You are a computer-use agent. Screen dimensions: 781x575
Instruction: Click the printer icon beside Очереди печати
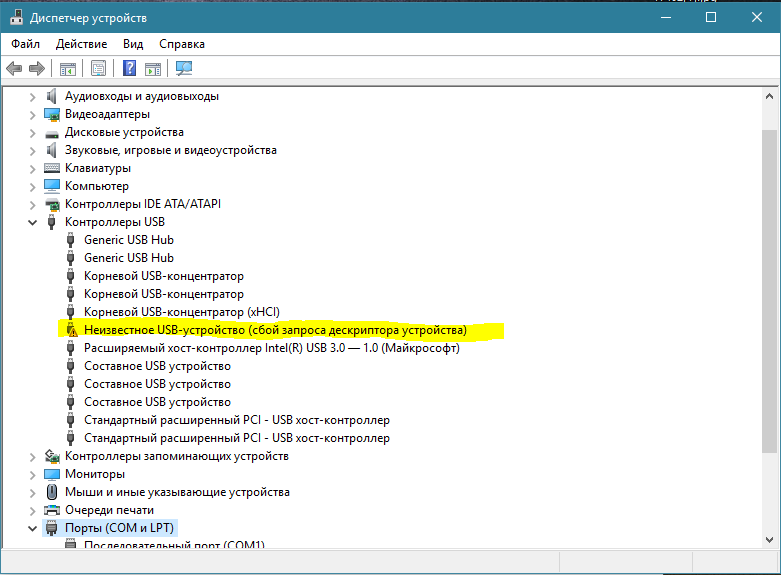click(52, 510)
